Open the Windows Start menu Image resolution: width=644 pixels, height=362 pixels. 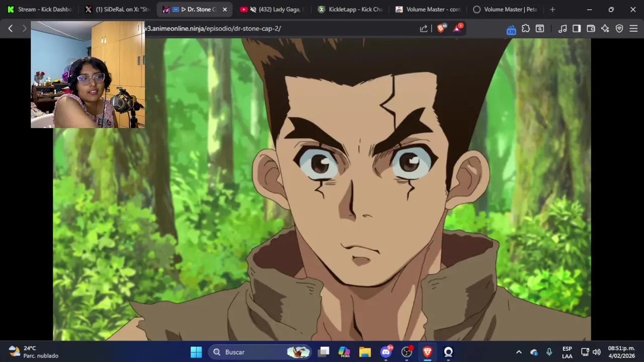pyautogui.click(x=196, y=352)
